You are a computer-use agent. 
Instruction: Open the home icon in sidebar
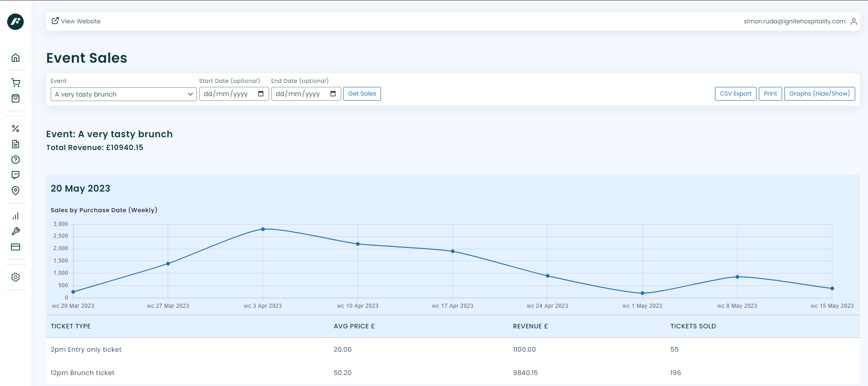point(16,58)
